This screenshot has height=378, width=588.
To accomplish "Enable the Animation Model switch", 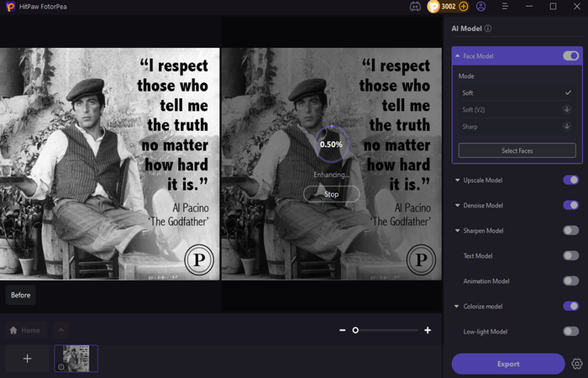I will 570,281.
